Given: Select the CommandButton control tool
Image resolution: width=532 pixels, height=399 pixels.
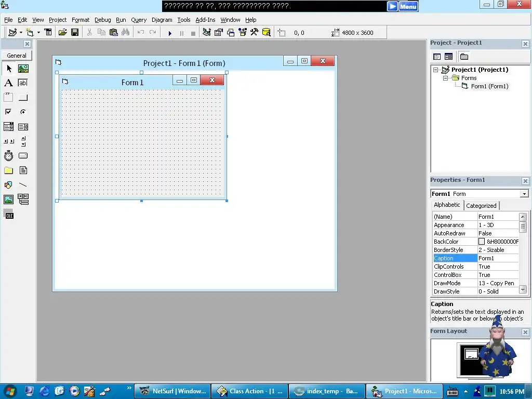Looking at the screenshot, I should pyautogui.click(x=23, y=97).
